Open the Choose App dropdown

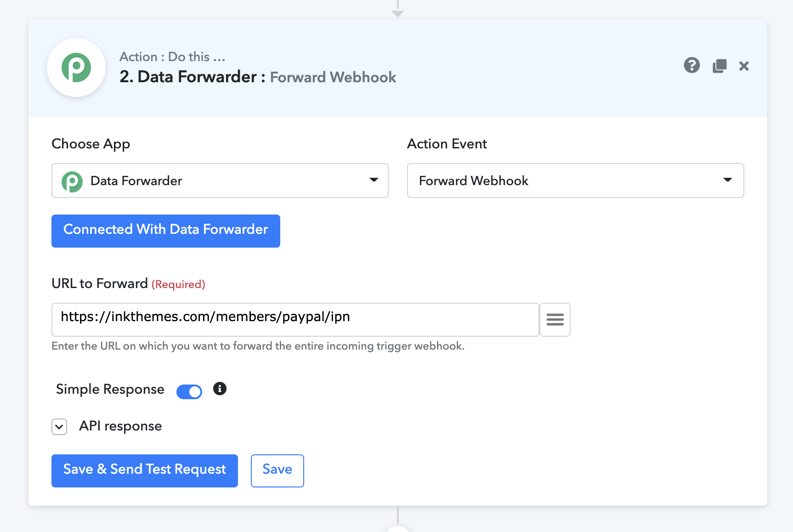pos(220,181)
